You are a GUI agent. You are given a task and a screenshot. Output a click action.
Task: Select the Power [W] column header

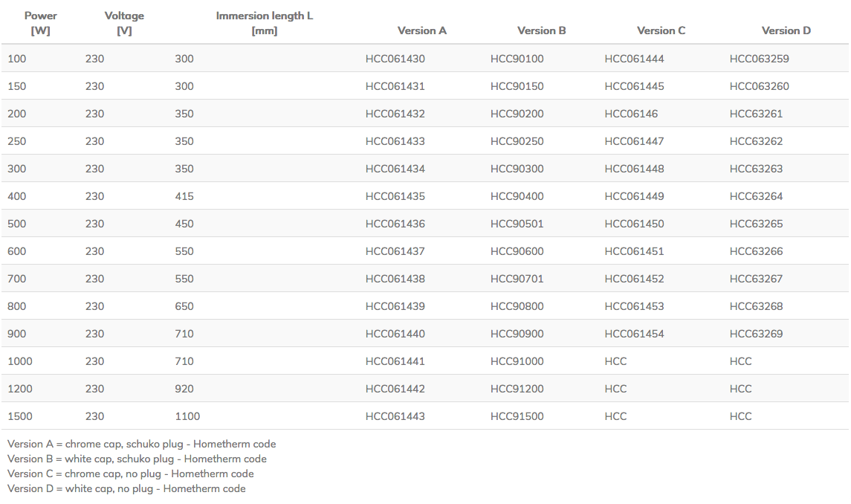[42, 22]
